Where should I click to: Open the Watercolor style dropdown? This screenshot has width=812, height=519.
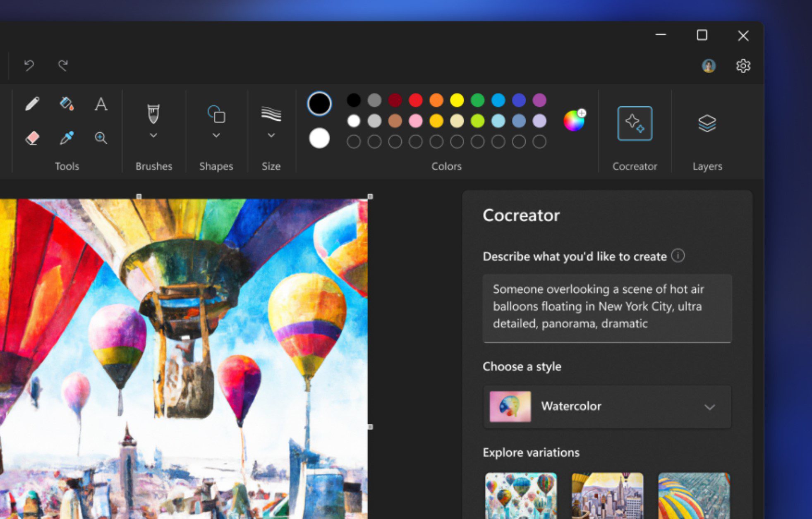coord(607,407)
